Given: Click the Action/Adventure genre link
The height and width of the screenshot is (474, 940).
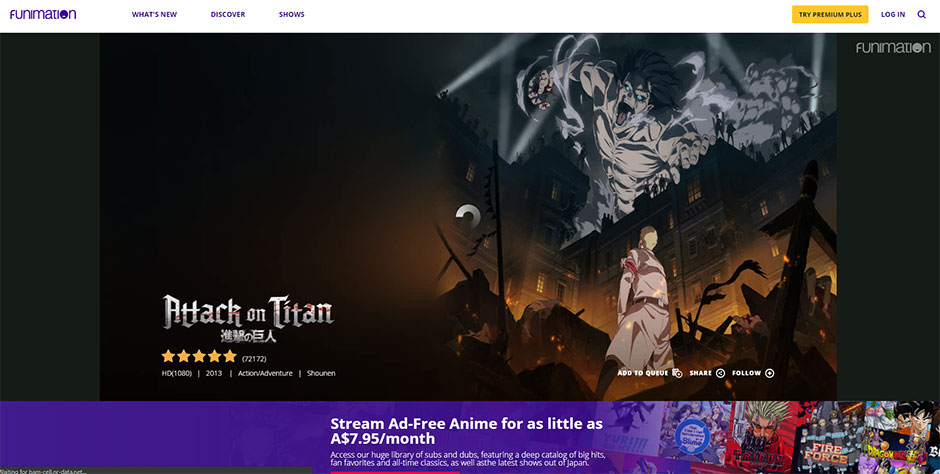Looking at the screenshot, I should [265, 373].
